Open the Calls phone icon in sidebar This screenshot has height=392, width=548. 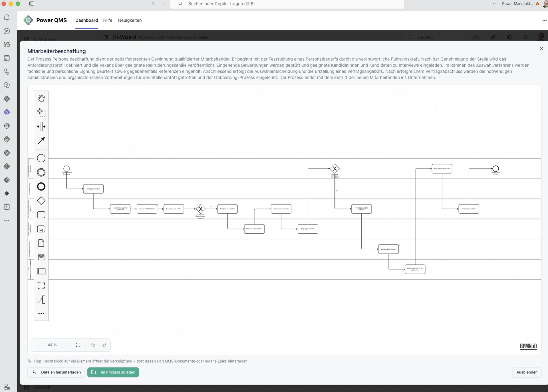[7, 72]
